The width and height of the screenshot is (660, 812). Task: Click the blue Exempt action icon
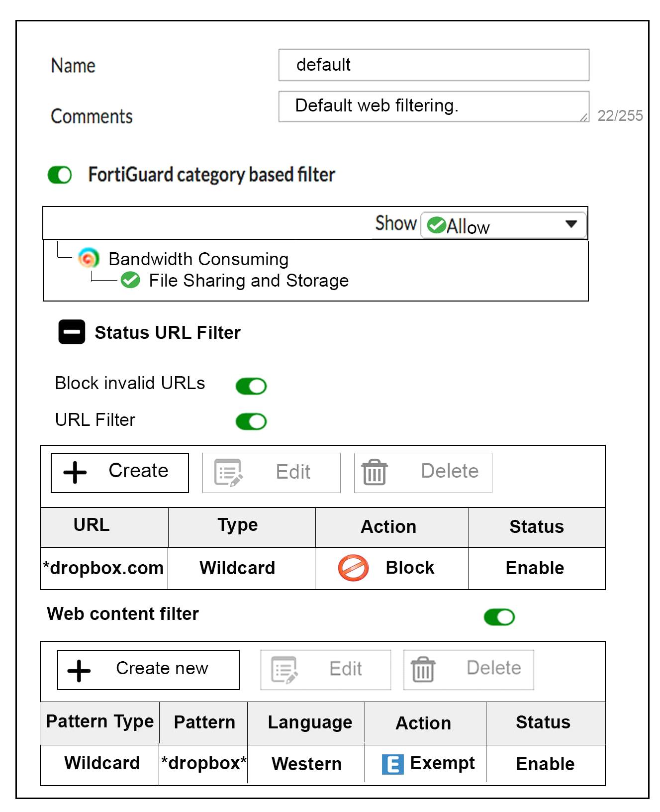pos(392,764)
